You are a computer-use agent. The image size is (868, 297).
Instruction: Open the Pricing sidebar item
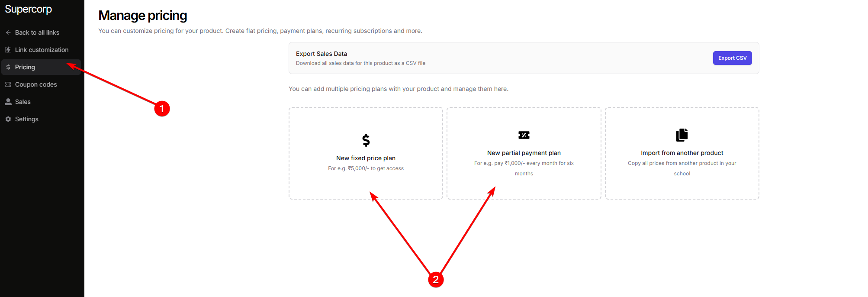25,67
